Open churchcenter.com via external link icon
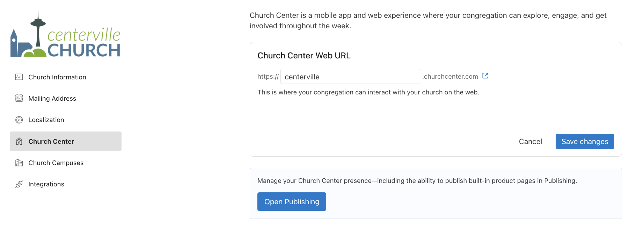Viewport: 644px width, 249px height. 485,76
